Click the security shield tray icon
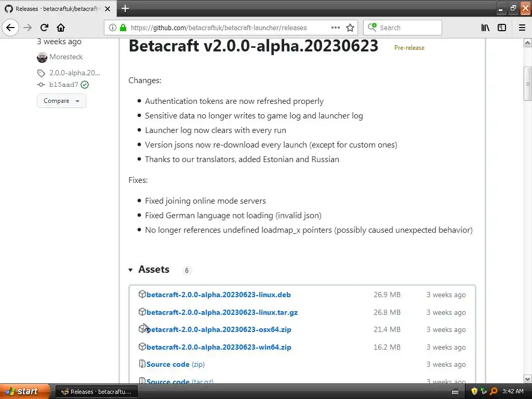 [474, 391]
